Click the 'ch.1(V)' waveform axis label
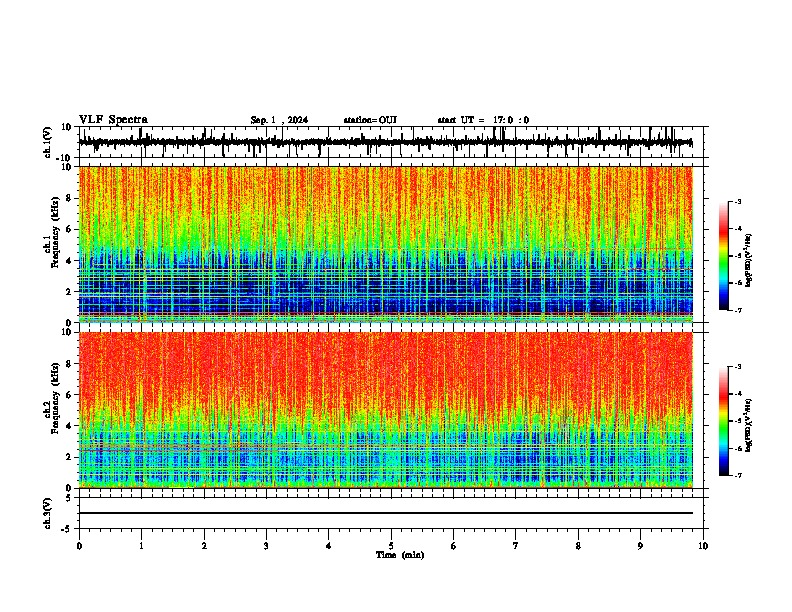The image size is (792, 612). [x=49, y=142]
